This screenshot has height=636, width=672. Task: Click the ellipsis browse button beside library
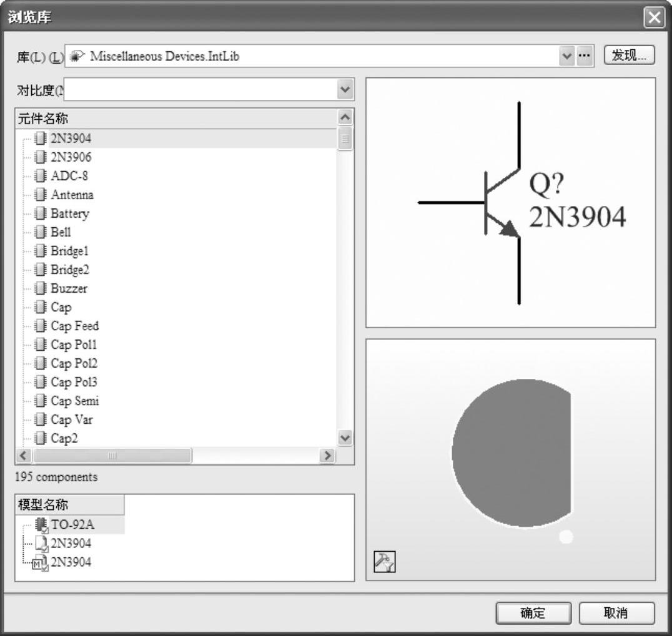584,56
